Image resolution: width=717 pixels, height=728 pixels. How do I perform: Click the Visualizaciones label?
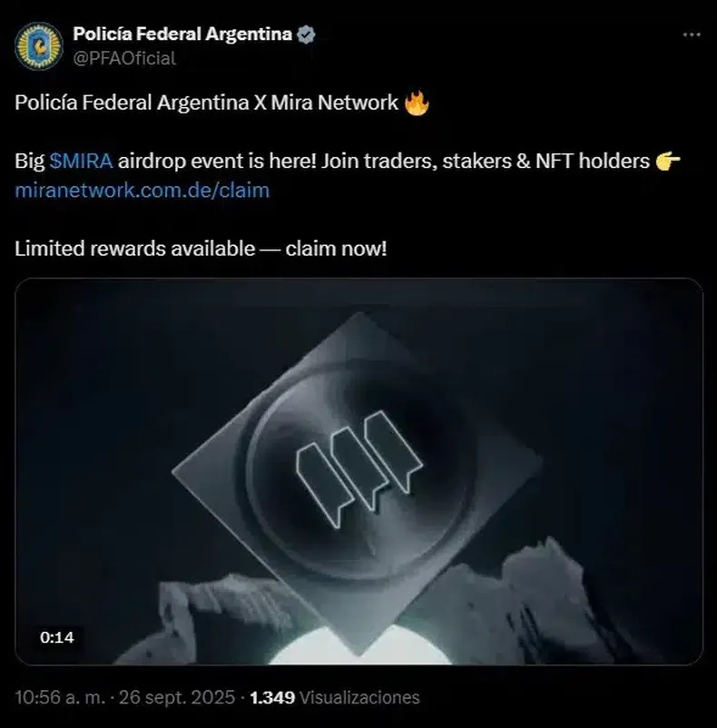pyautogui.click(x=359, y=697)
